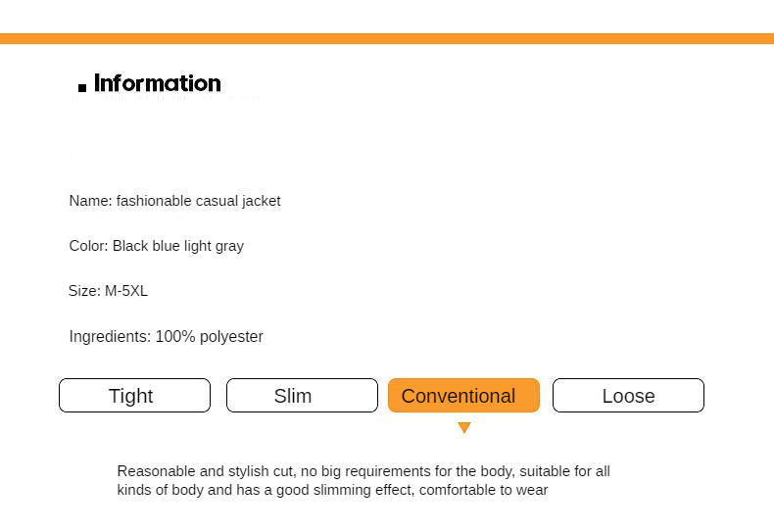This screenshot has height=532, width=774.
Task: Click the 'good slimming effect' description line
Action: 332,490
